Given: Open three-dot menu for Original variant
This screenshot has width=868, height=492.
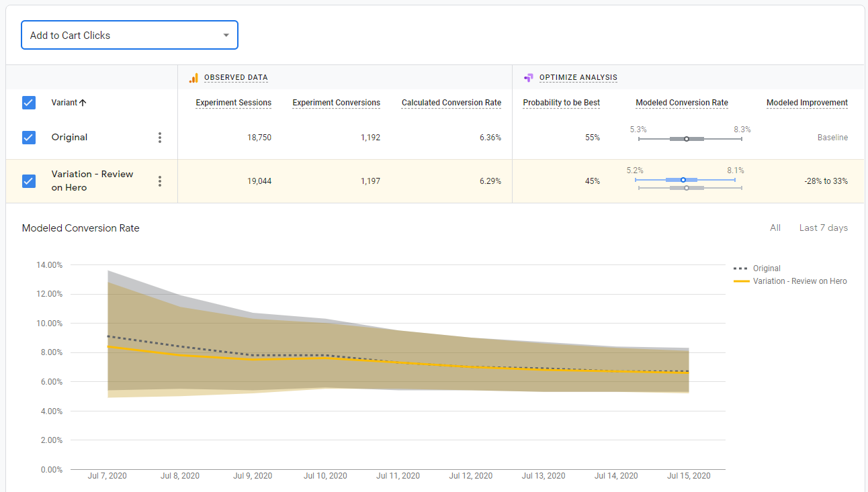Looking at the screenshot, I should (x=160, y=138).
